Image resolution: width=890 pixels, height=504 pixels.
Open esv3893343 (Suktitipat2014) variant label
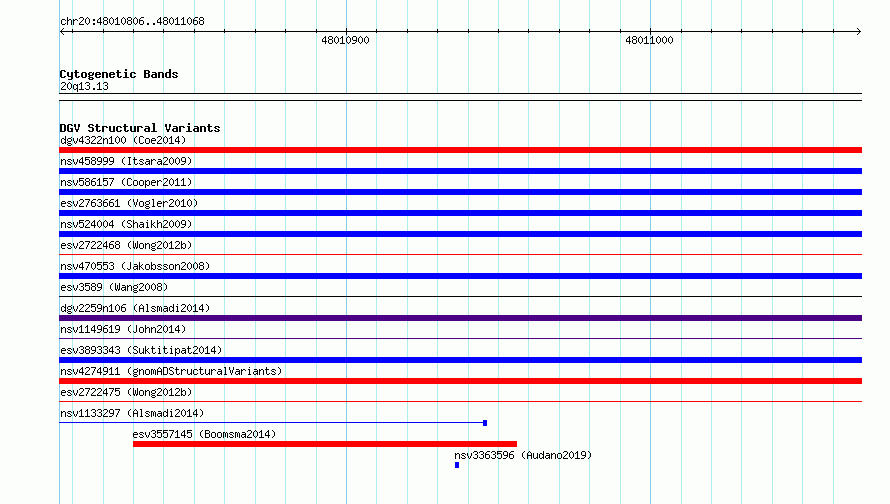[141, 350]
